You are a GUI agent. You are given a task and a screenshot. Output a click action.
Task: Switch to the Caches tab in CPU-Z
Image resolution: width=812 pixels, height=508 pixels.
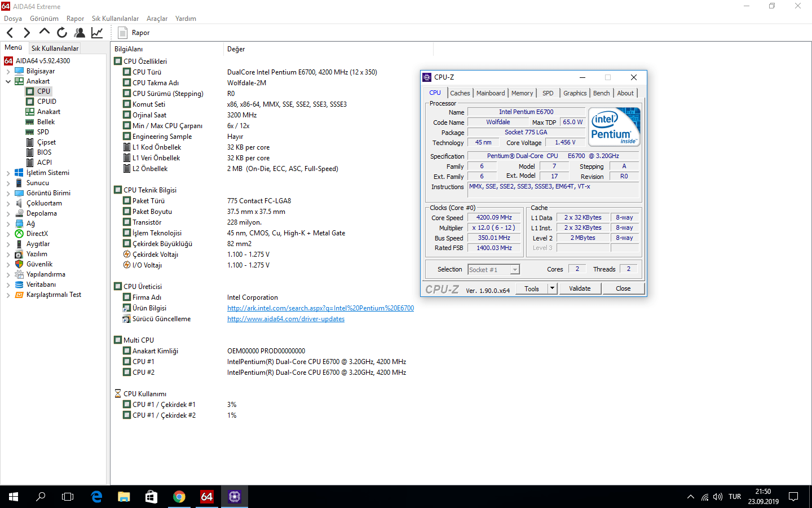[460, 93]
